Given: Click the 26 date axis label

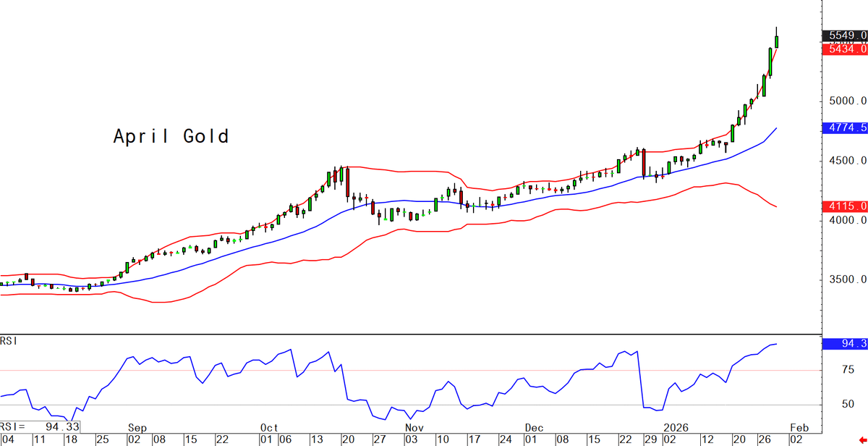Looking at the screenshot, I should coord(765,439).
